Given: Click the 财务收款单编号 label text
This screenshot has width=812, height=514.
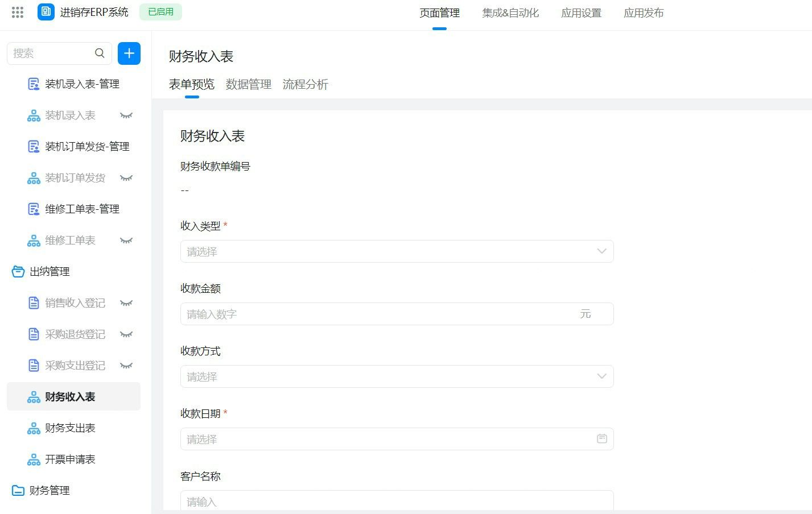Looking at the screenshot, I should pos(215,167).
